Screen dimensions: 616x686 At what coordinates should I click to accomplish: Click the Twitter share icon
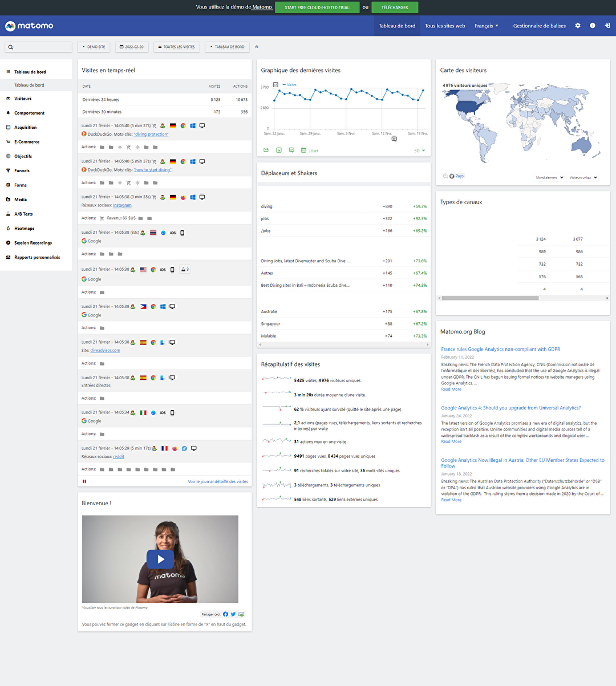233,614
